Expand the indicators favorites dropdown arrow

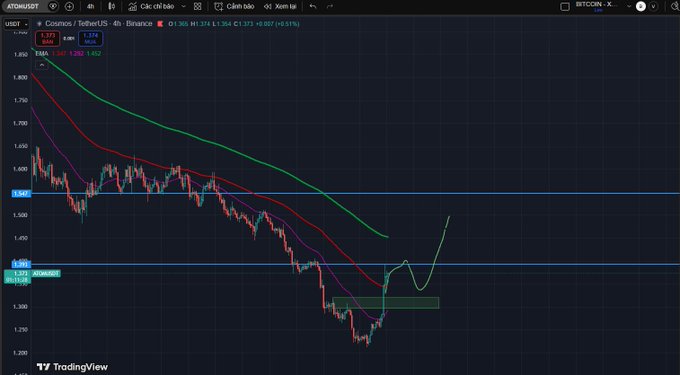[183, 7]
